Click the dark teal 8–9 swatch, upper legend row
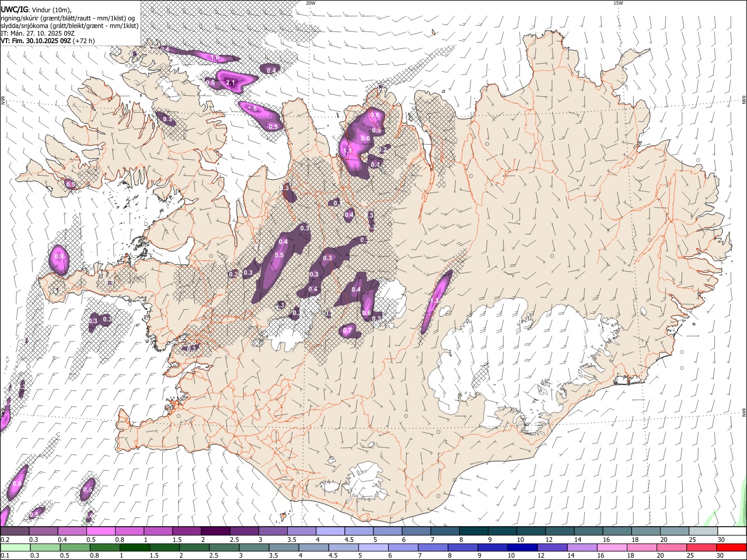This screenshot has width=747, height=560. (x=473, y=531)
